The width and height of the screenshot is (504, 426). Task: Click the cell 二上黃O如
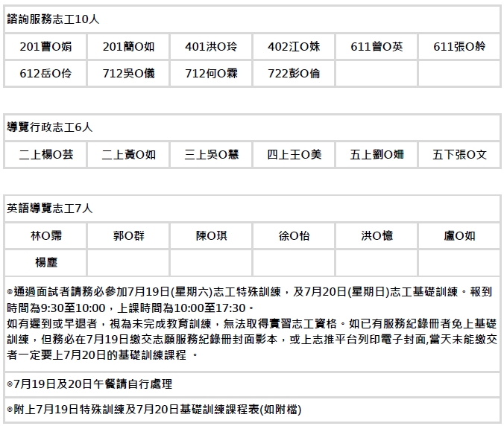pos(128,155)
